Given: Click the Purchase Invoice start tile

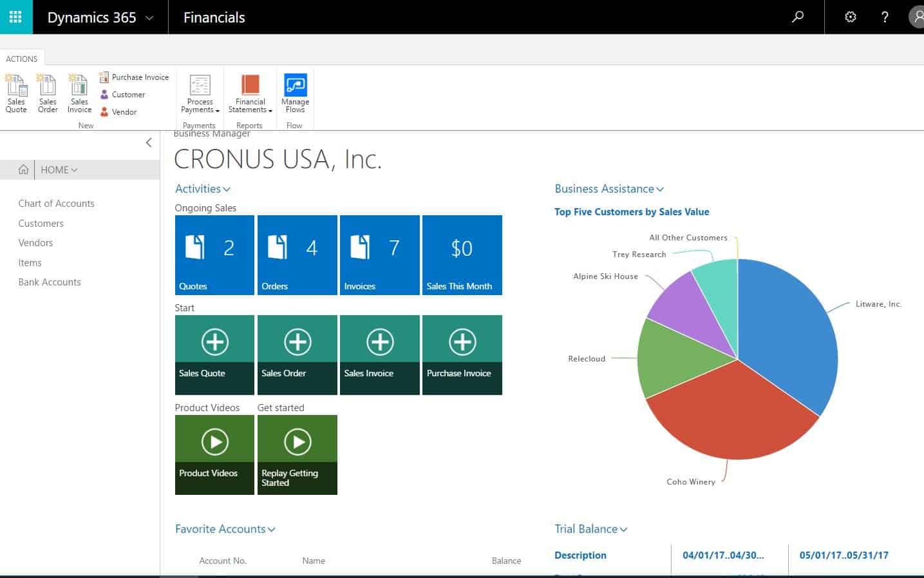Looking at the screenshot, I should pyautogui.click(x=462, y=355).
